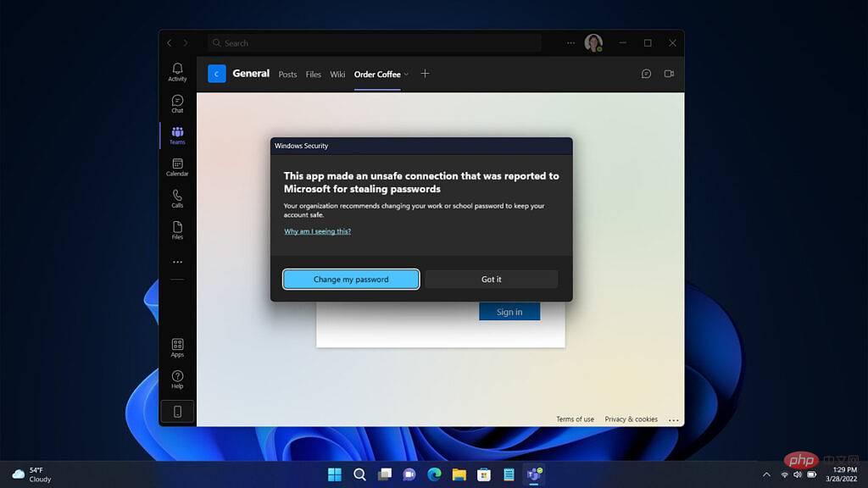Click inside the Teams search field
The image size is (868, 488).
point(373,42)
